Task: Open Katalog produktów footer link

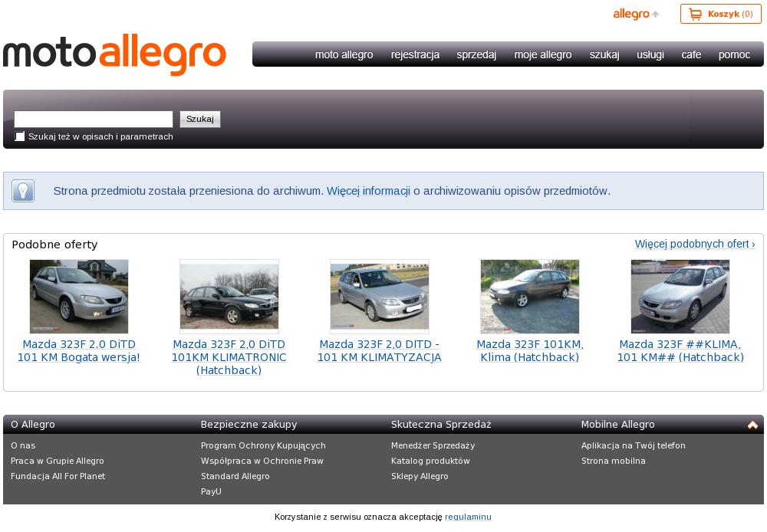Action: click(x=430, y=461)
